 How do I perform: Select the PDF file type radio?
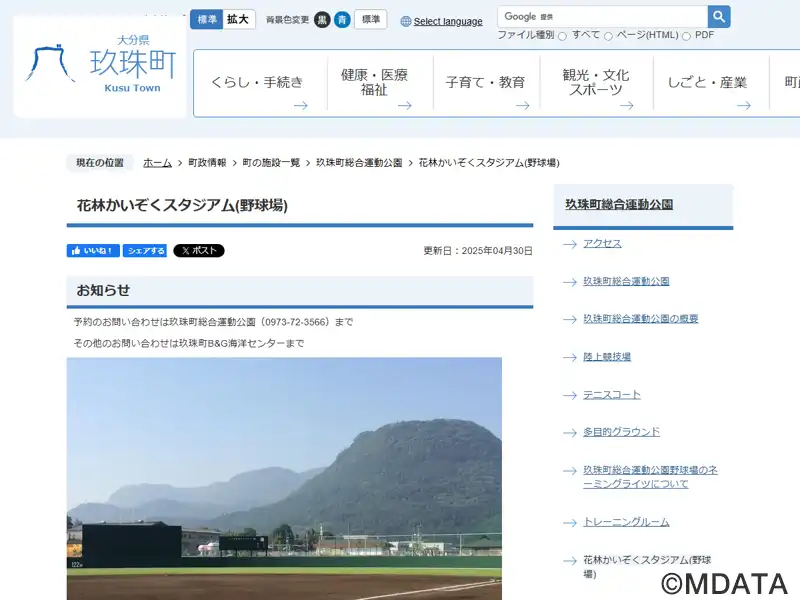click(x=686, y=36)
